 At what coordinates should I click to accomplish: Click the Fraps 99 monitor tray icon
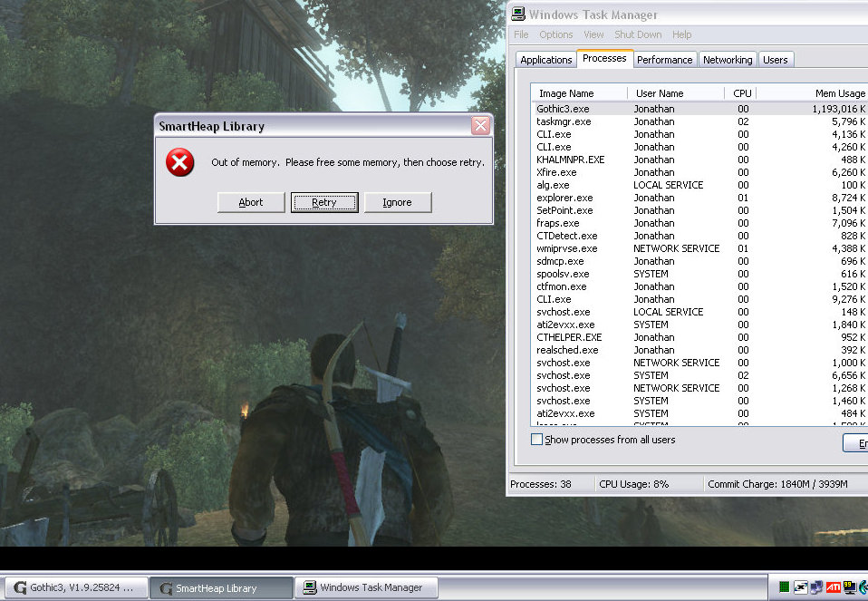point(849,587)
